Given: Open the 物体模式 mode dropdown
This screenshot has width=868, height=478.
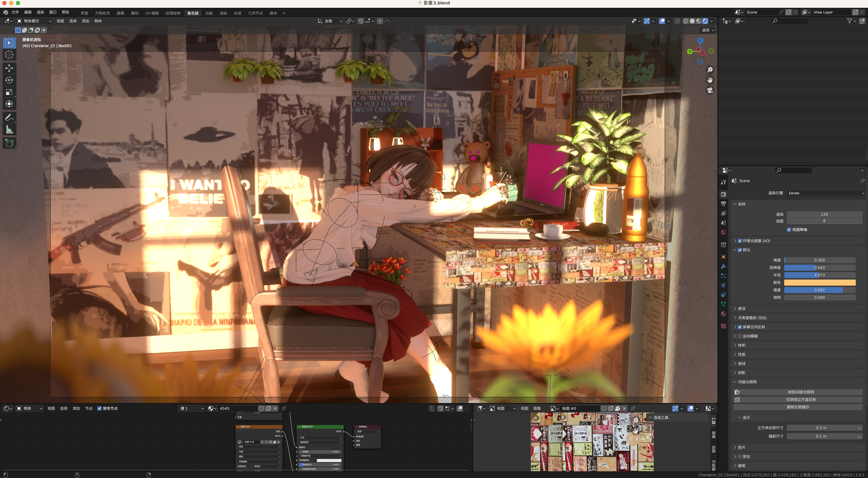Looking at the screenshot, I should coord(34,21).
